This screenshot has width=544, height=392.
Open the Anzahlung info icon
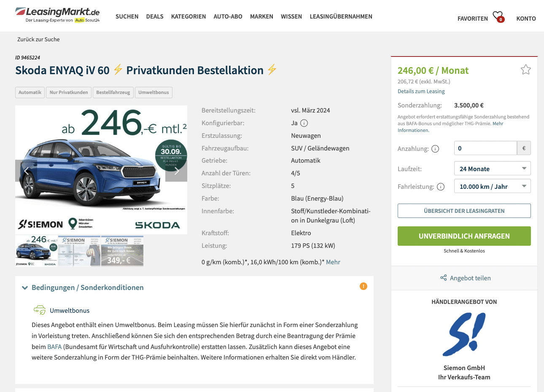pos(435,149)
